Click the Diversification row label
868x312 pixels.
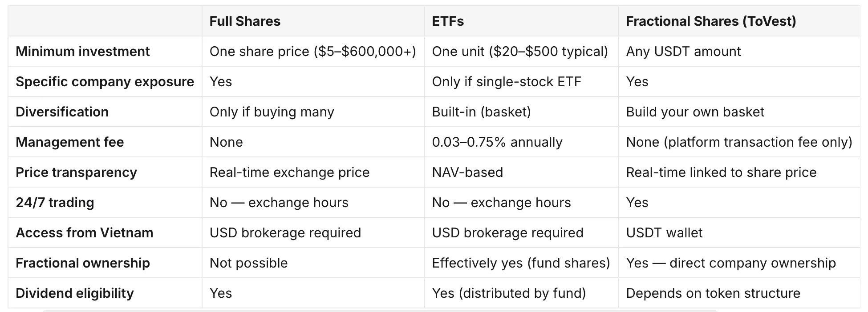pos(62,112)
